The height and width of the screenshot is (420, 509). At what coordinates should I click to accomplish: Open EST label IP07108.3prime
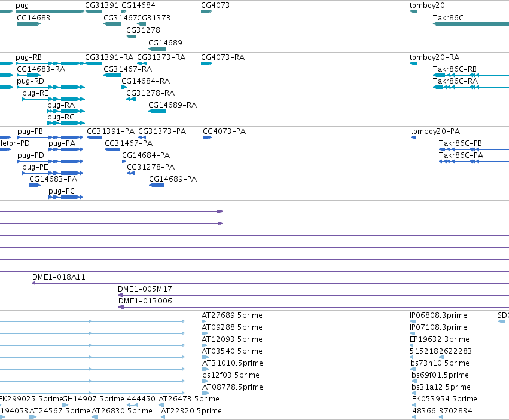(x=438, y=327)
